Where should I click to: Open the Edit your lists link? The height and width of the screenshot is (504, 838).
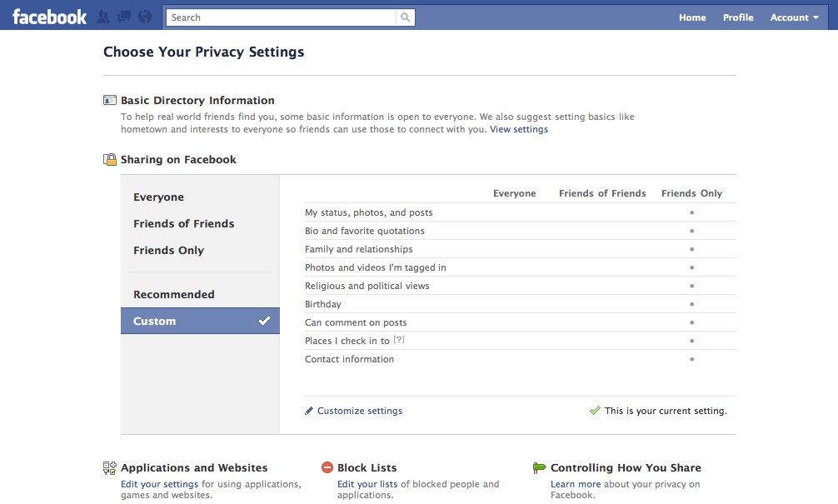tap(367, 484)
